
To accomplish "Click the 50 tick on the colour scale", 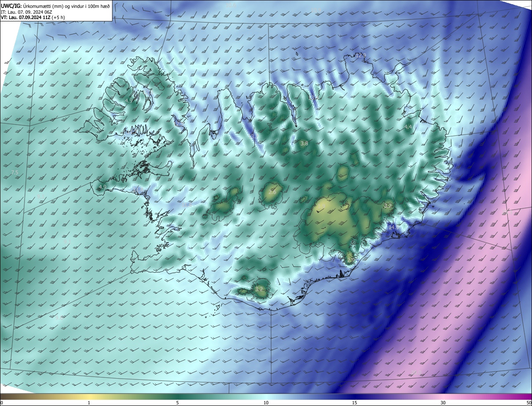I will coord(529,403).
